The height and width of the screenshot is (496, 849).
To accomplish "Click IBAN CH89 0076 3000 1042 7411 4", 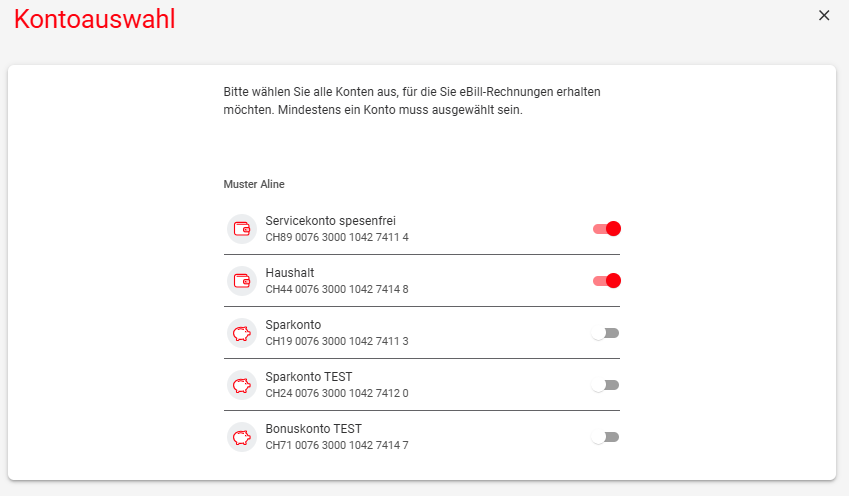I will pos(337,237).
